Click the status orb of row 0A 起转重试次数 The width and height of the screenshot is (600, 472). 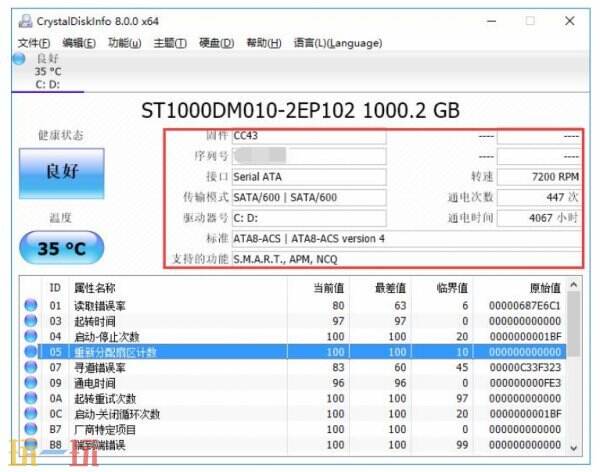point(31,398)
